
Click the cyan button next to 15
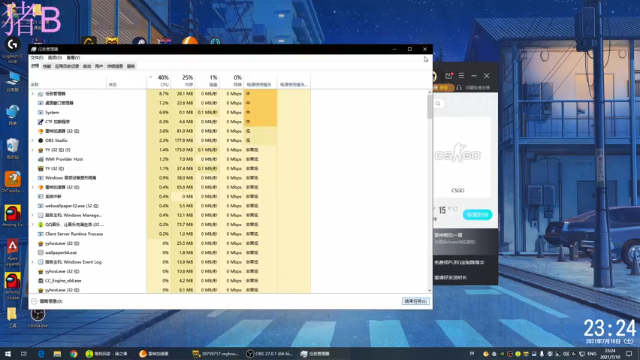tap(477, 215)
